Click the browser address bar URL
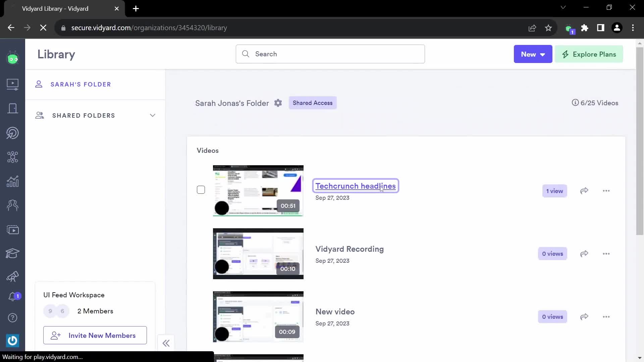 [149, 28]
